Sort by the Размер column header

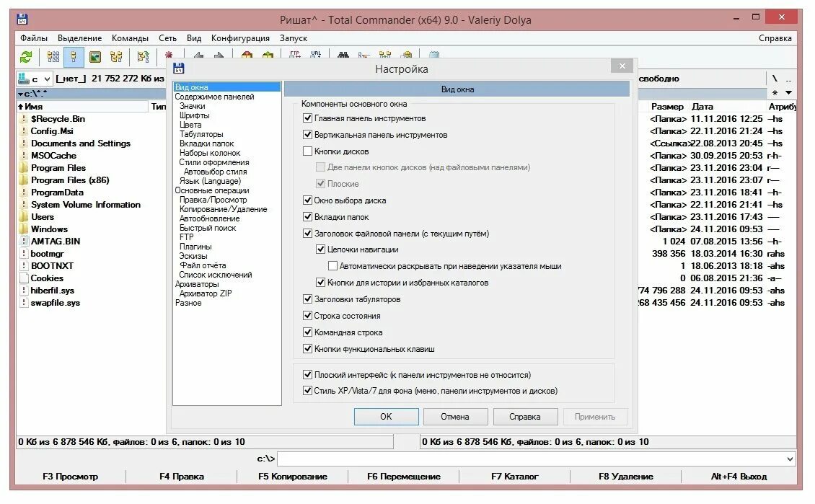(x=667, y=107)
